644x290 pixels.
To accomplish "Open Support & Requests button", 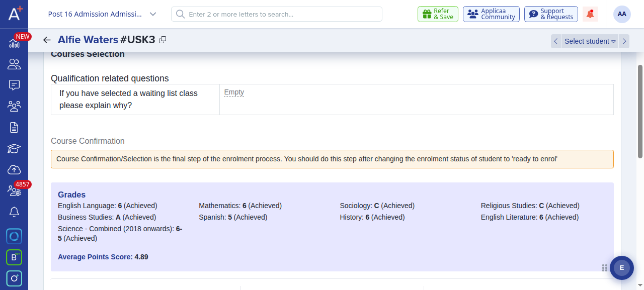I will pos(551,14).
